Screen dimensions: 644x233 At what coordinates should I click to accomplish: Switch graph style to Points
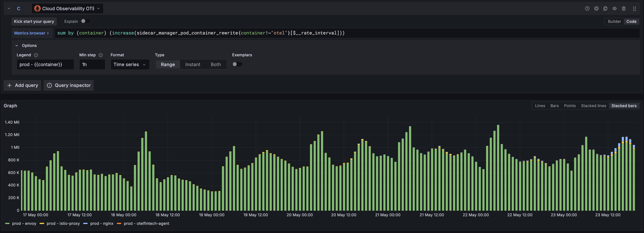point(570,106)
